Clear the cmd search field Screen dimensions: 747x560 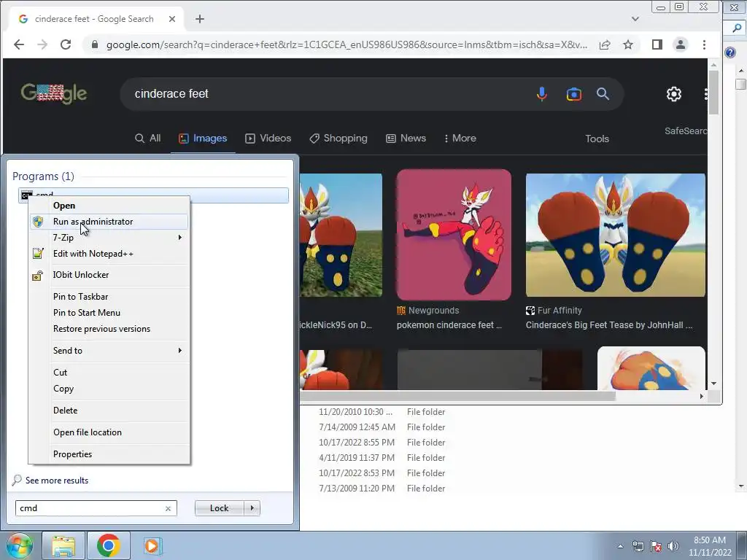click(x=168, y=508)
